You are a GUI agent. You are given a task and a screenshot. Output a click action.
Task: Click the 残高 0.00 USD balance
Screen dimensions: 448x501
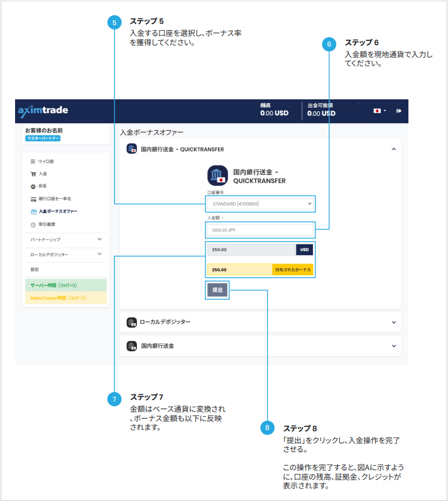pyautogui.click(x=275, y=113)
